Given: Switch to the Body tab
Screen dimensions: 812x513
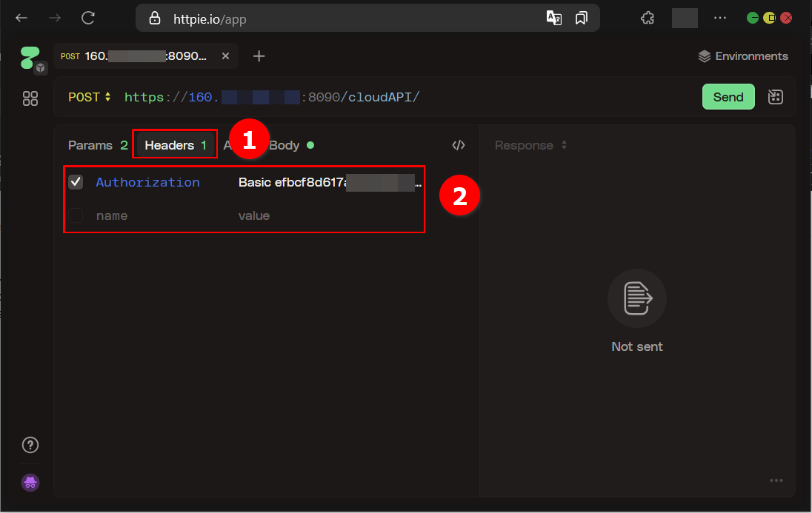Looking at the screenshot, I should 291,145.
